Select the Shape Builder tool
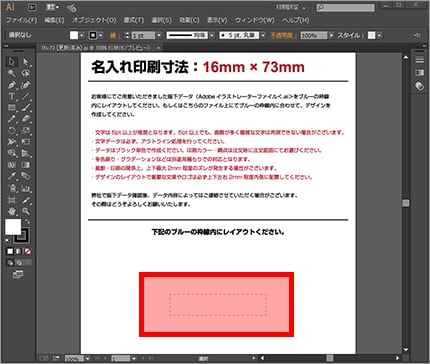430x364 pixels. click(x=12, y=153)
